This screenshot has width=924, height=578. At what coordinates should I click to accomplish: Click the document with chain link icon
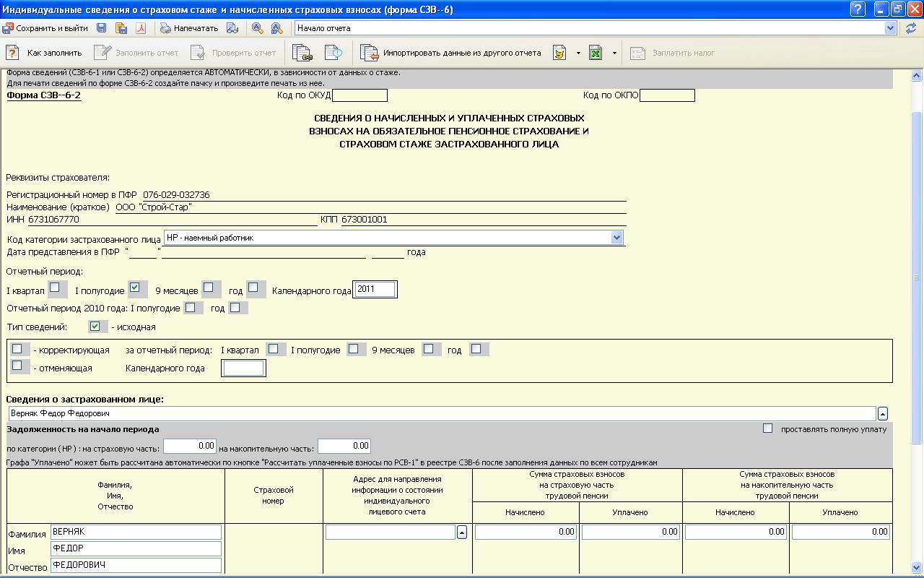(302, 53)
